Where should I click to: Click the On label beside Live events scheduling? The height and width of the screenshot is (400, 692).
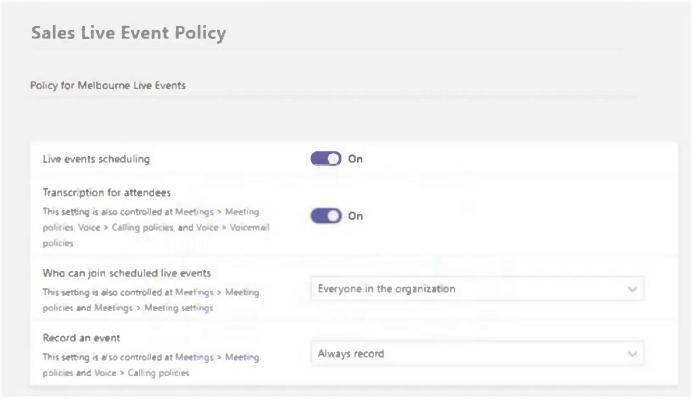tap(355, 159)
